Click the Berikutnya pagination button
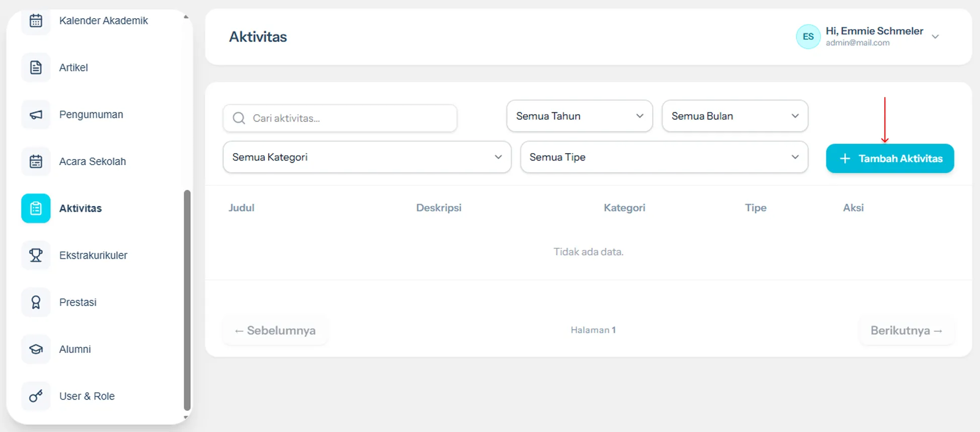The width and height of the screenshot is (980, 432). [x=907, y=331]
